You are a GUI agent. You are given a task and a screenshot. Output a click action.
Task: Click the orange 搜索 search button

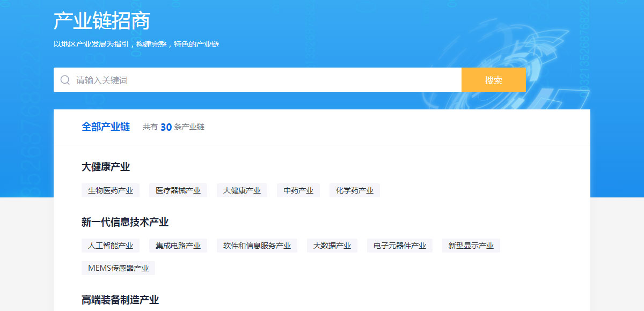(493, 79)
